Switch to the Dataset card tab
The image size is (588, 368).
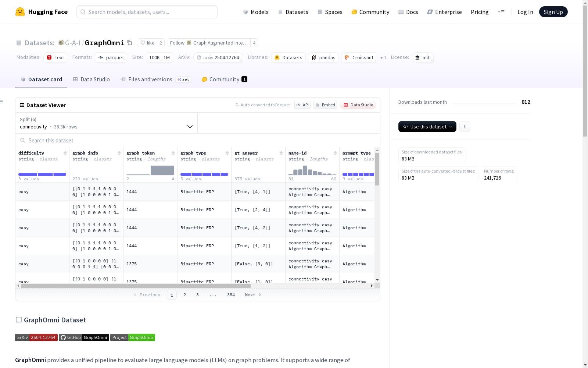click(41, 79)
